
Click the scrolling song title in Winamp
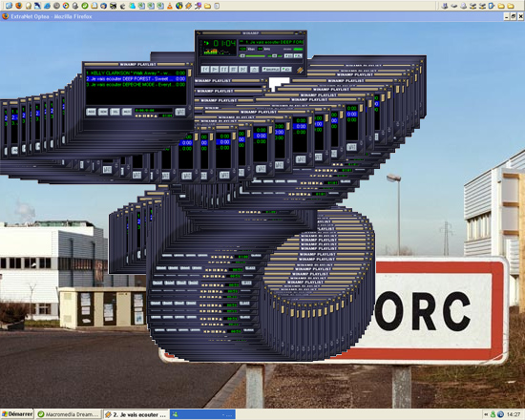[x=271, y=42]
